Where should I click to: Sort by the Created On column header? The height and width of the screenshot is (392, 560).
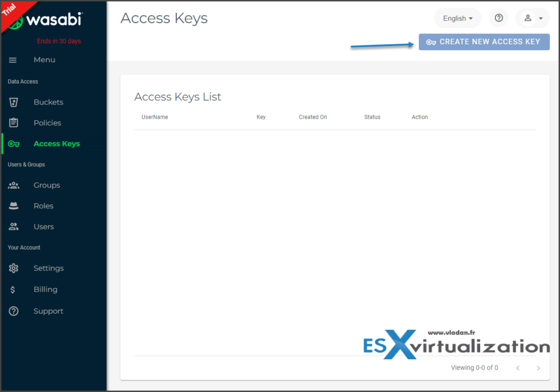(x=312, y=116)
